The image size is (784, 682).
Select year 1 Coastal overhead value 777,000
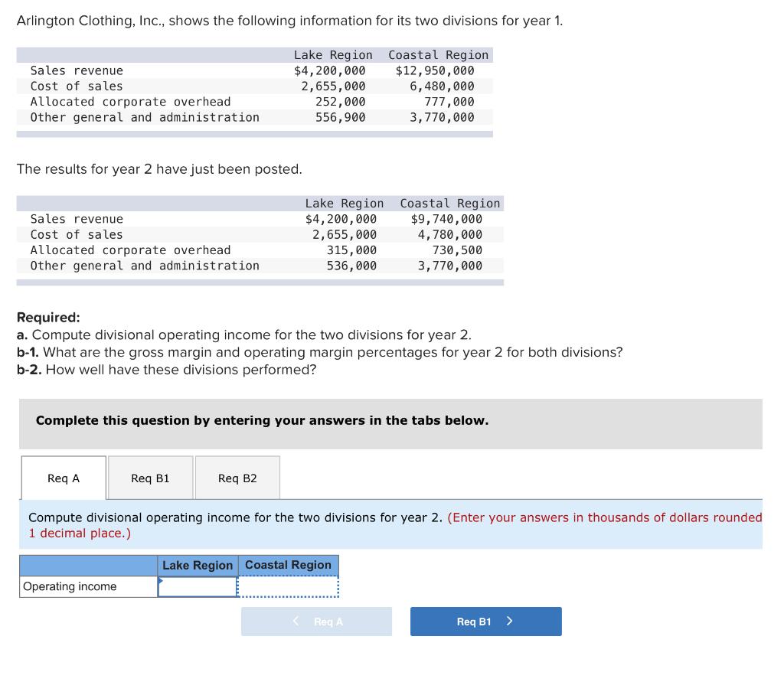click(x=449, y=102)
